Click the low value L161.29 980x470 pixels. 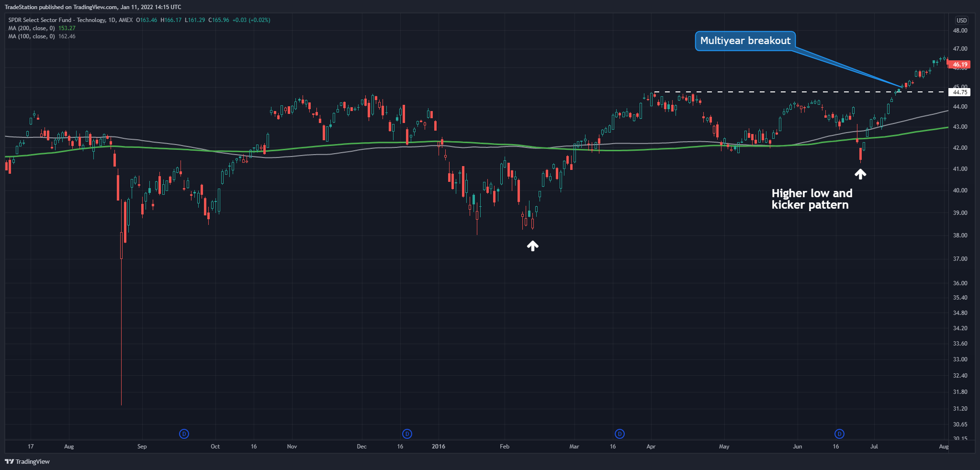[195, 20]
